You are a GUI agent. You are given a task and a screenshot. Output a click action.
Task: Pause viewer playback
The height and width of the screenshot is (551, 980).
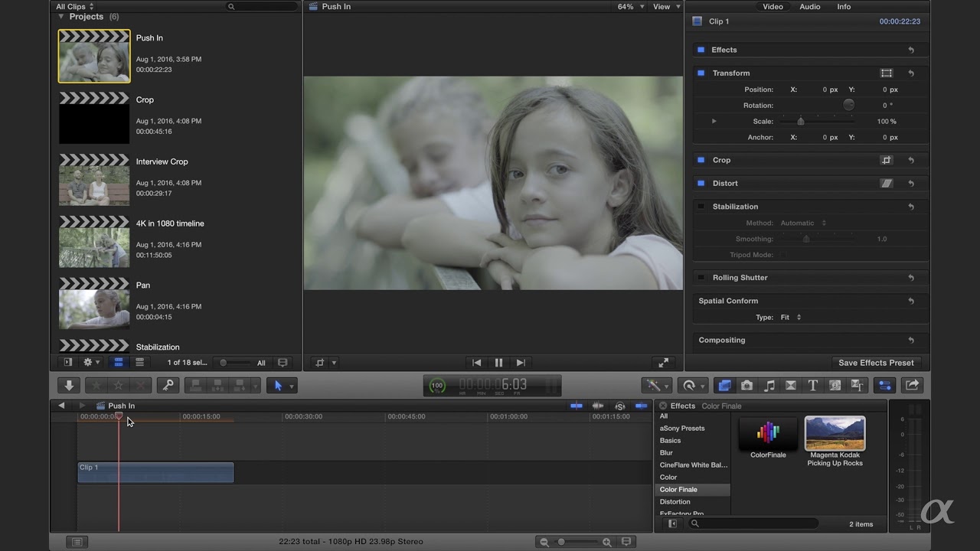point(498,363)
